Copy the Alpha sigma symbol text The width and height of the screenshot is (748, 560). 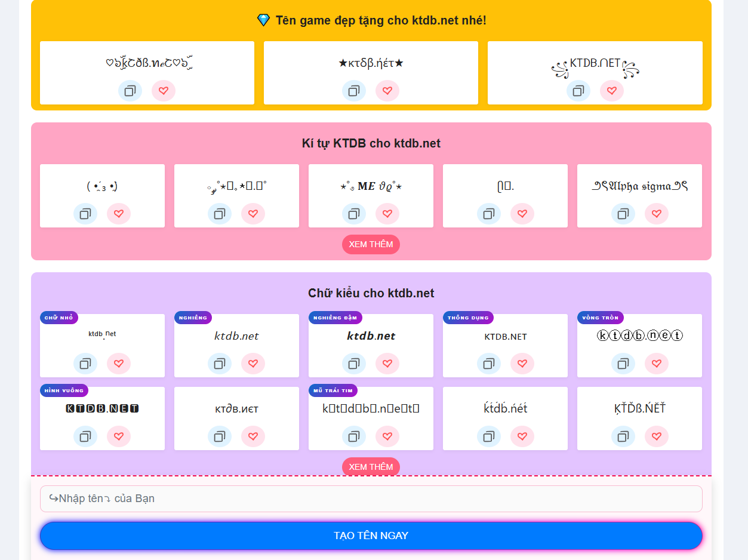[623, 214]
